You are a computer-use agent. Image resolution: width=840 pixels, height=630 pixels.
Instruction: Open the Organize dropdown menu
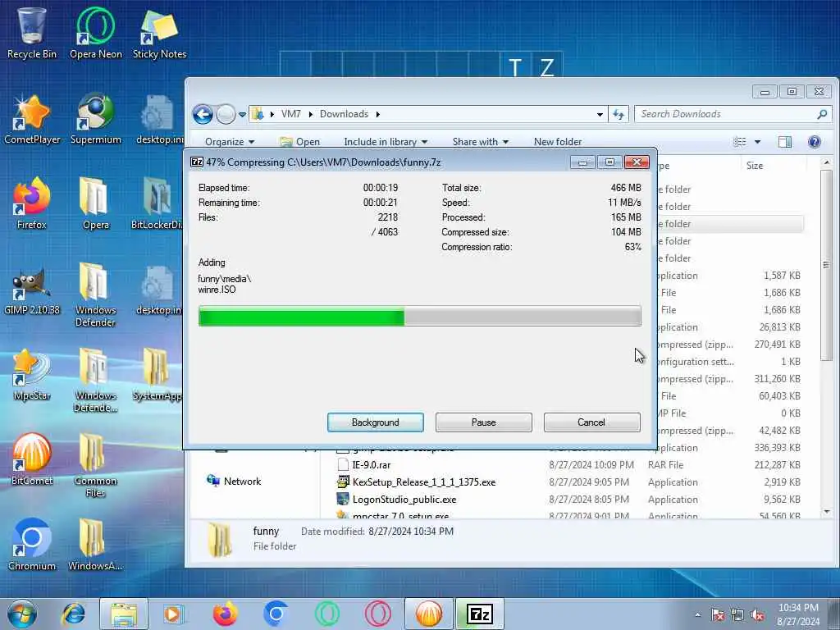(x=230, y=141)
